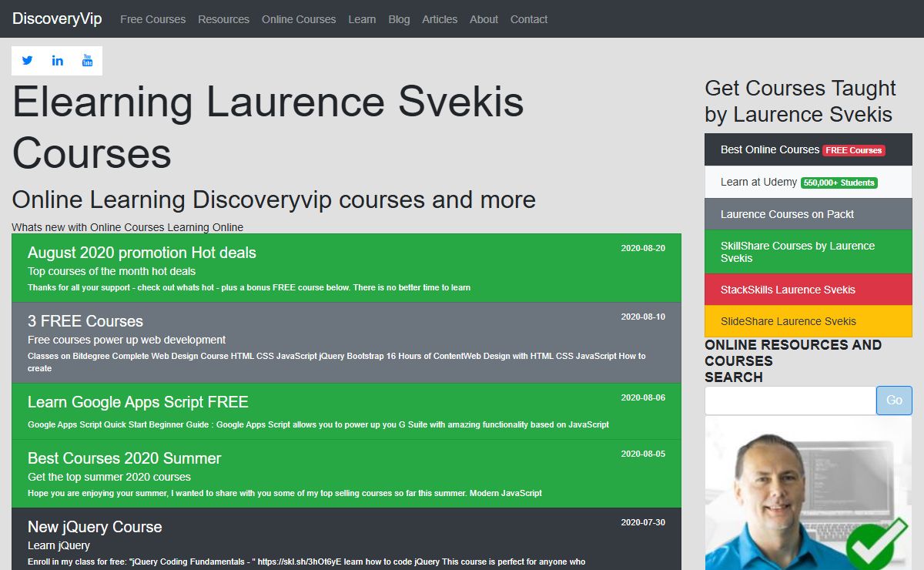The image size is (924, 570).
Task: Click the 550,000+ Students green badge
Action: [x=839, y=183]
